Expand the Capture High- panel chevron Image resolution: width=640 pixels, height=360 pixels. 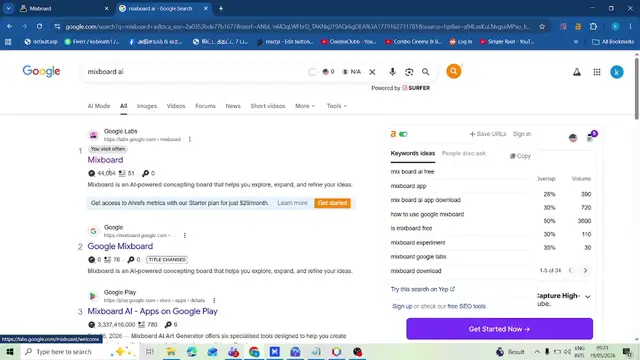587,296
